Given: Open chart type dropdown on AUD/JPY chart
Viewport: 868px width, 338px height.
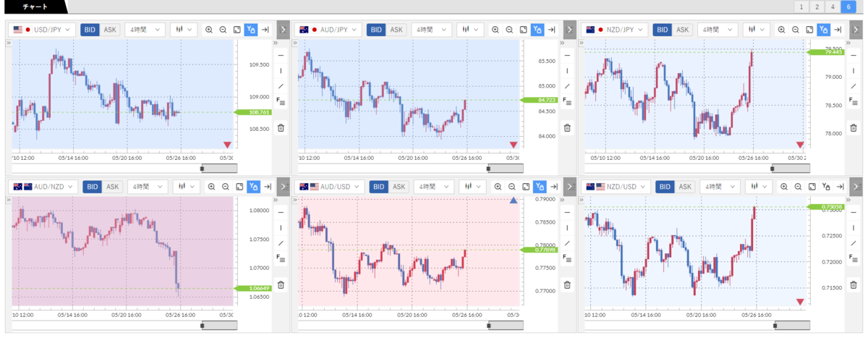Looking at the screenshot, I should (469, 30).
